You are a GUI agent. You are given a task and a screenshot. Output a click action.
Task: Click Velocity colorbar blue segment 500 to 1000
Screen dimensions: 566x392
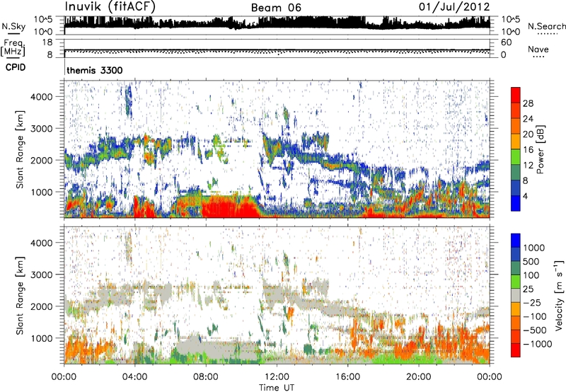(x=516, y=254)
